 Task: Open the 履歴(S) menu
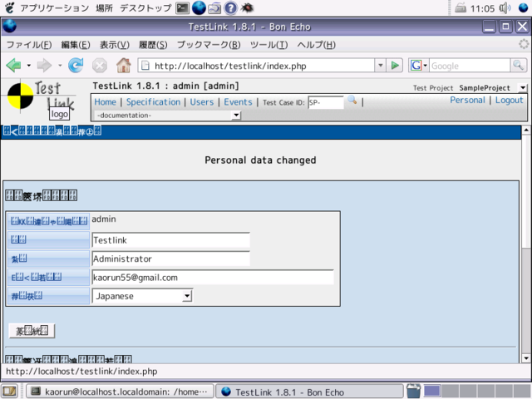[153, 45]
